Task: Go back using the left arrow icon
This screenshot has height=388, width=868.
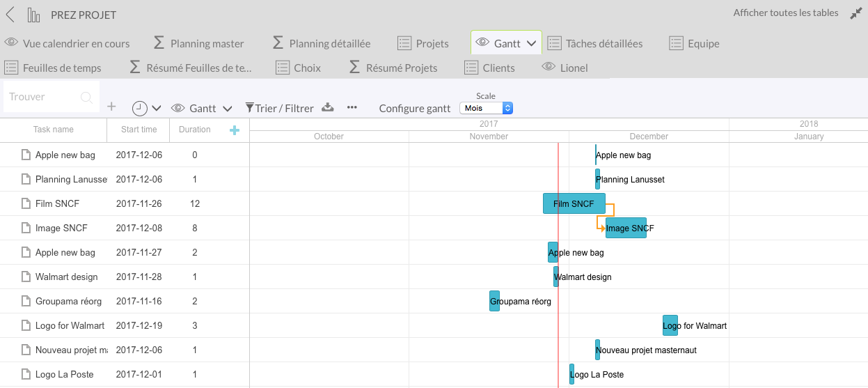Action: 10,14
